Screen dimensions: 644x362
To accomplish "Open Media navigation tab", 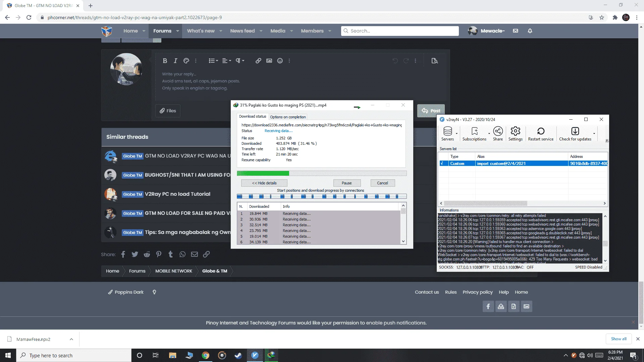I will (x=278, y=31).
